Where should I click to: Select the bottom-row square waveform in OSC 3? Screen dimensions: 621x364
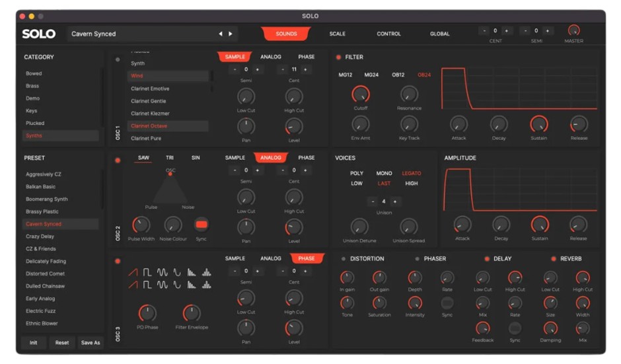[147, 285]
